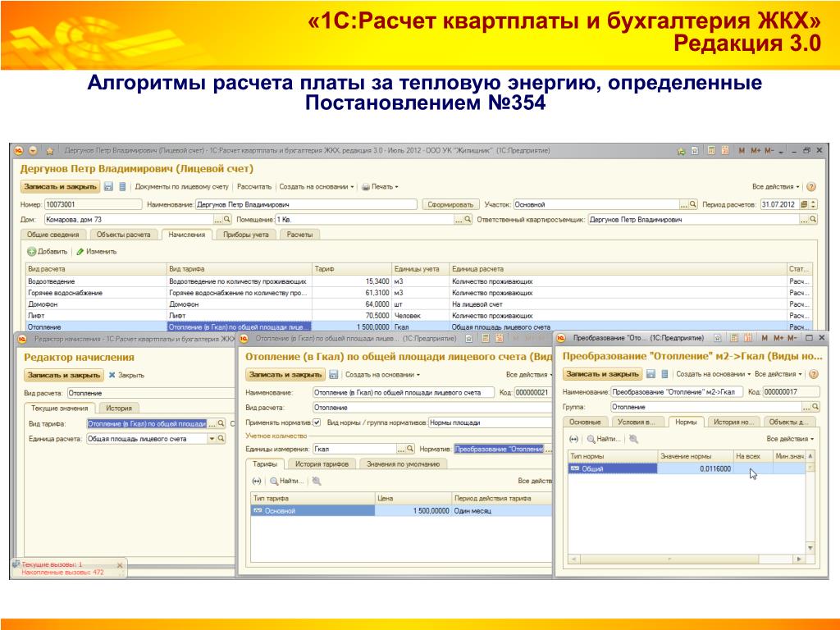This screenshot has width=840, height=630.
Task: Click the save diskette icon in the Лицевой счет toolbar
Action: click(109, 186)
